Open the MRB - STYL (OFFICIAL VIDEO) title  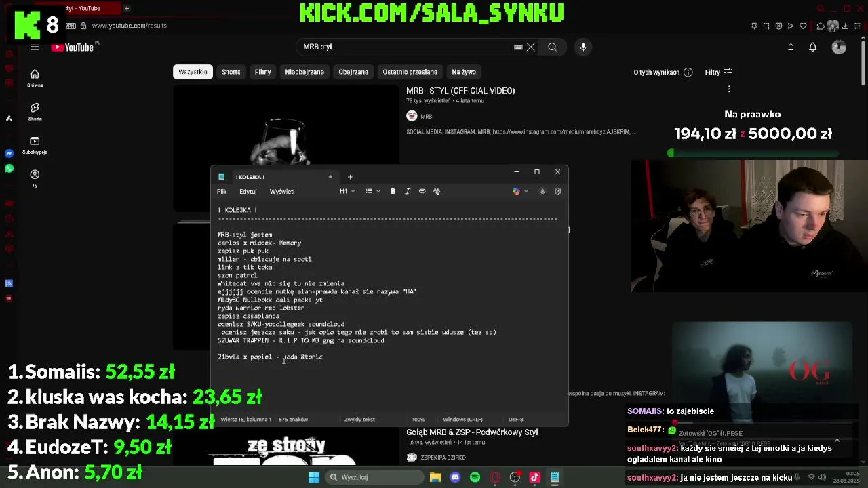pyautogui.click(x=460, y=90)
